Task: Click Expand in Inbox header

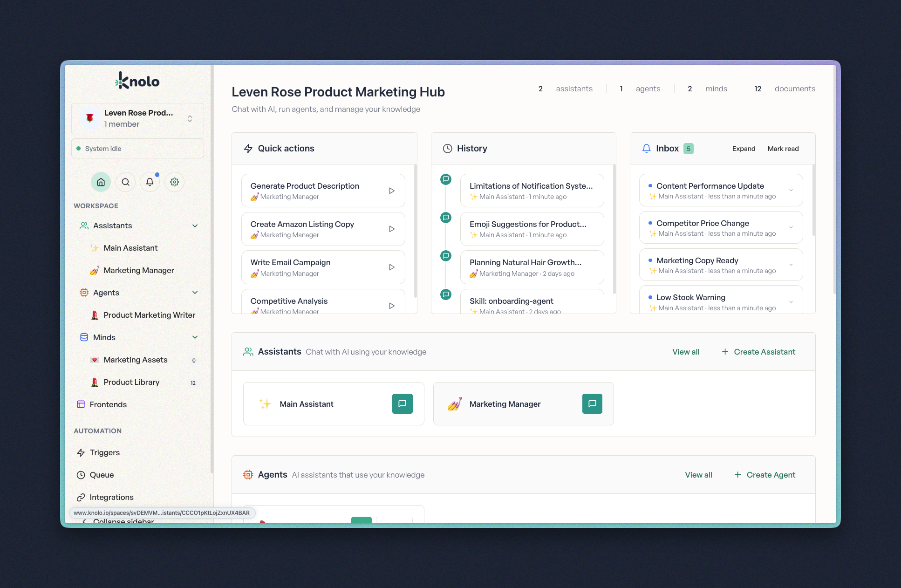Action: (x=744, y=149)
